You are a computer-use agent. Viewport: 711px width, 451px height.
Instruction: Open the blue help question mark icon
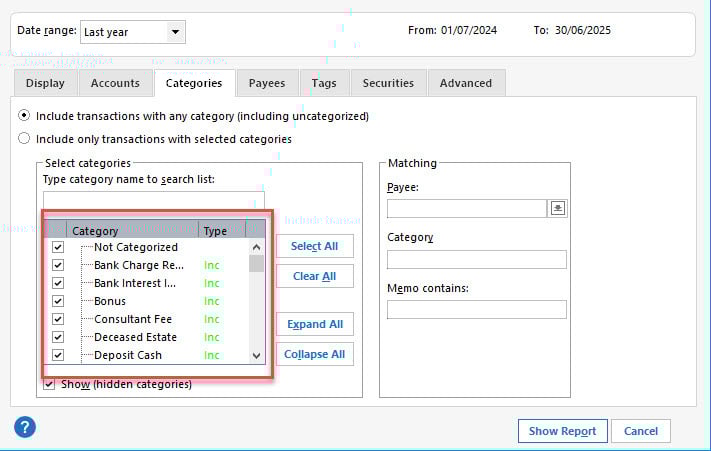(x=25, y=427)
